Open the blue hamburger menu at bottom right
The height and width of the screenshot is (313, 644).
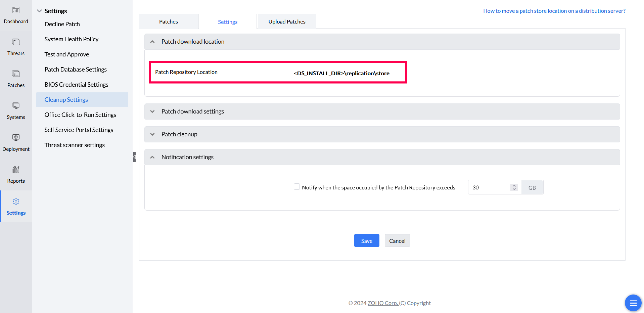click(633, 303)
